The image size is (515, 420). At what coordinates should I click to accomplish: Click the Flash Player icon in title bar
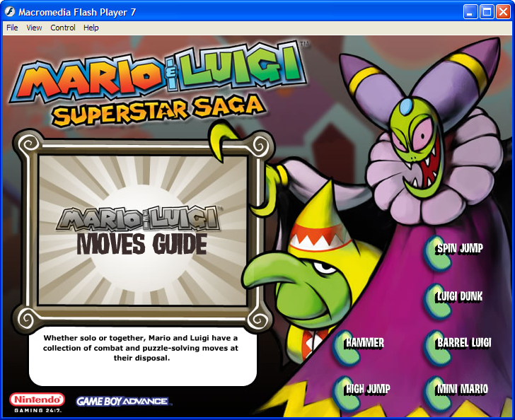click(x=10, y=12)
